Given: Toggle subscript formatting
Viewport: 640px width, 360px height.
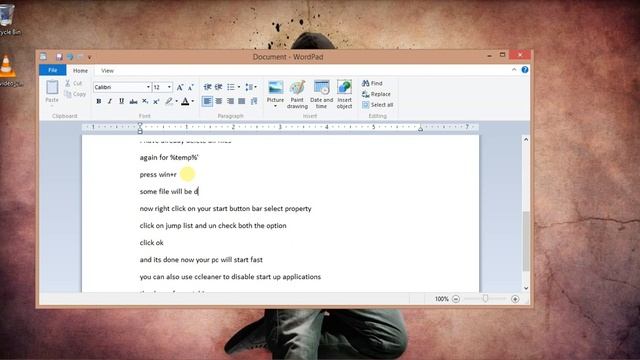Looking at the screenshot, I should (x=145, y=101).
